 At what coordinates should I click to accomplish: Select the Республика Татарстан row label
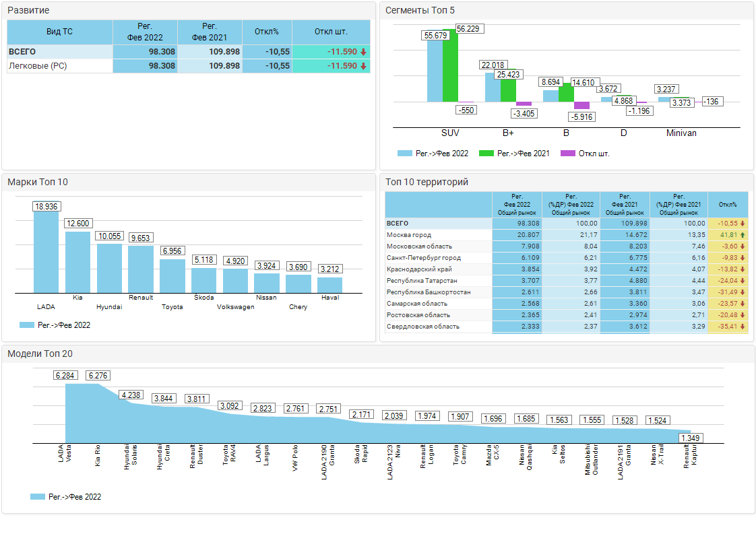pyautogui.click(x=422, y=281)
